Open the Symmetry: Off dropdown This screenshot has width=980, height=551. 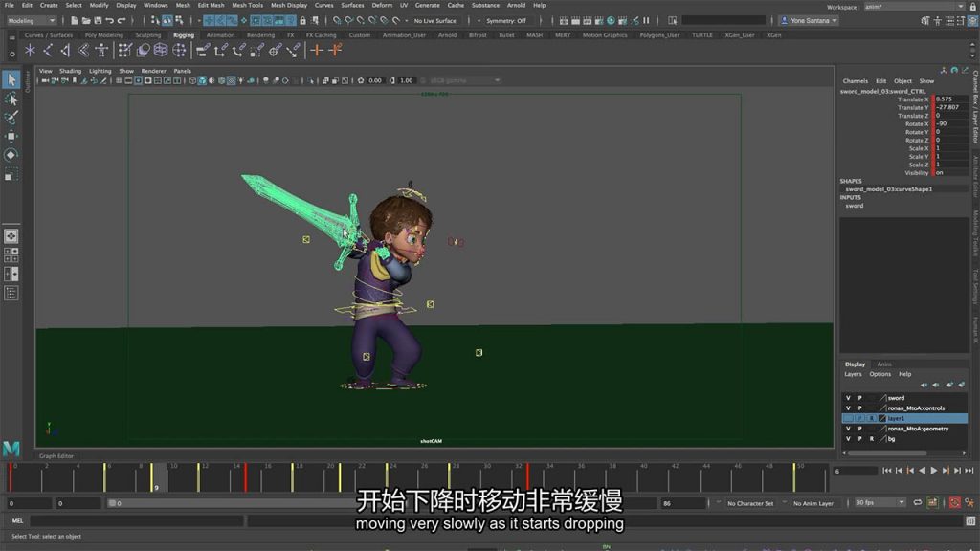(506, 21)
